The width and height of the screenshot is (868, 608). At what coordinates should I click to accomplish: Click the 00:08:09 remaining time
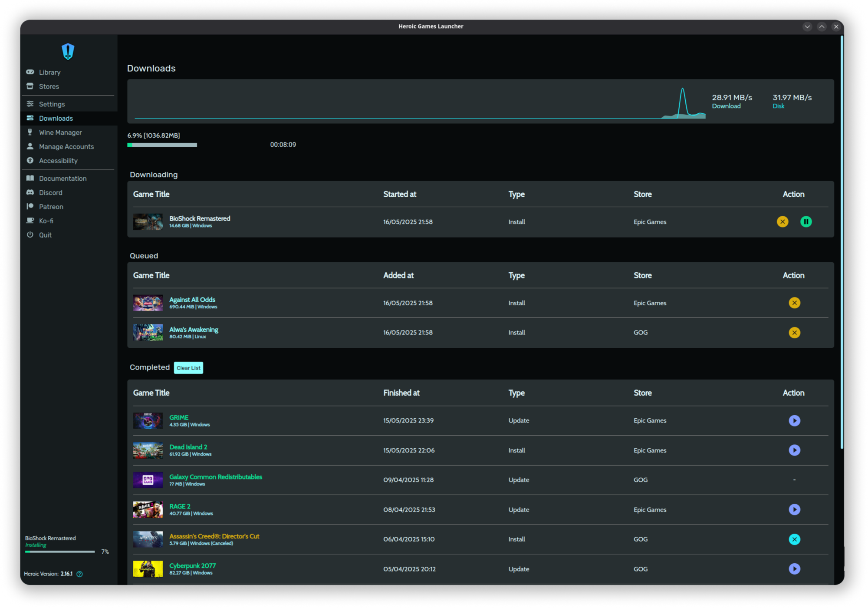[x=283, y=145]
